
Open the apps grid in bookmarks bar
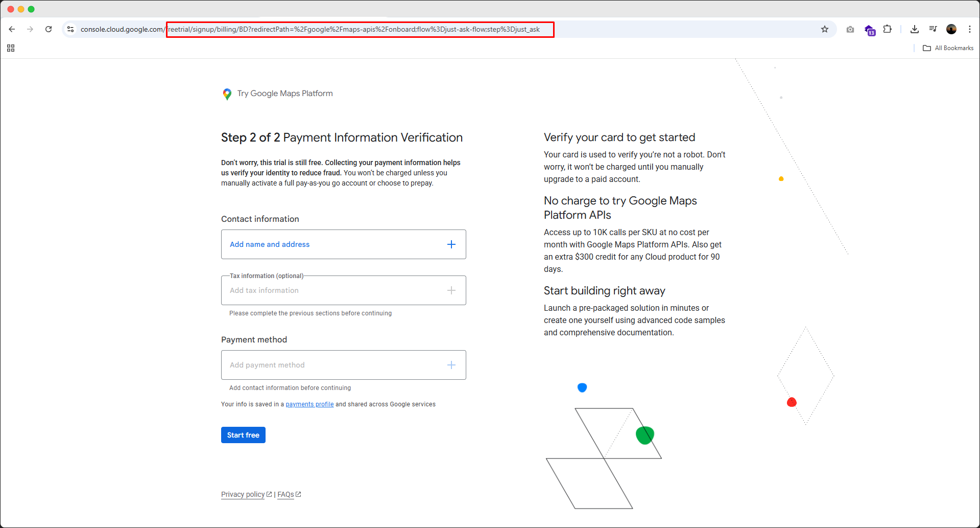[x=11, y=48]
